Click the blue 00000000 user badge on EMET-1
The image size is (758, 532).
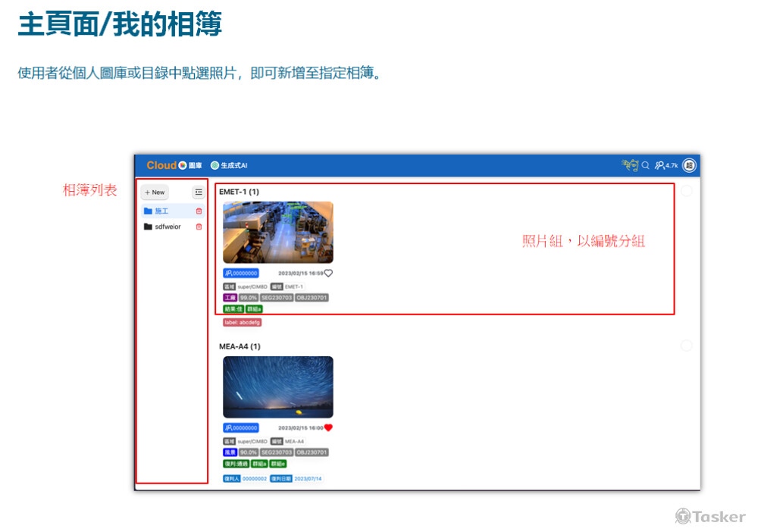(x=241, y=274)
